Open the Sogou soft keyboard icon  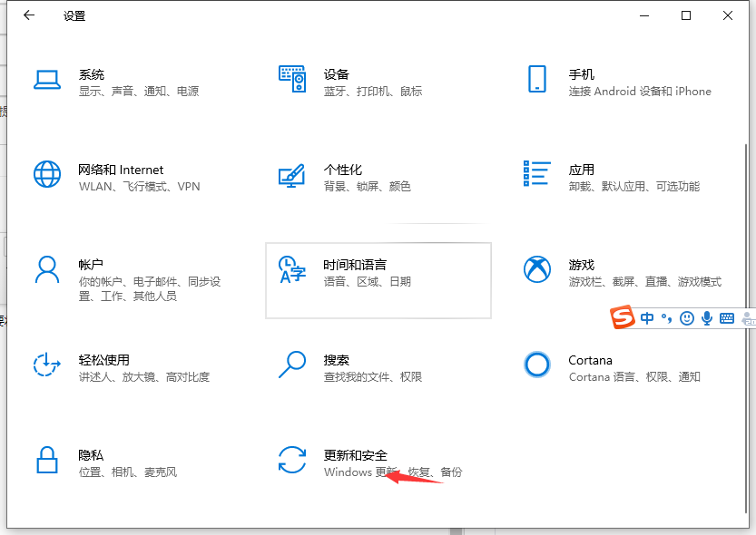[x=727, y=317]
